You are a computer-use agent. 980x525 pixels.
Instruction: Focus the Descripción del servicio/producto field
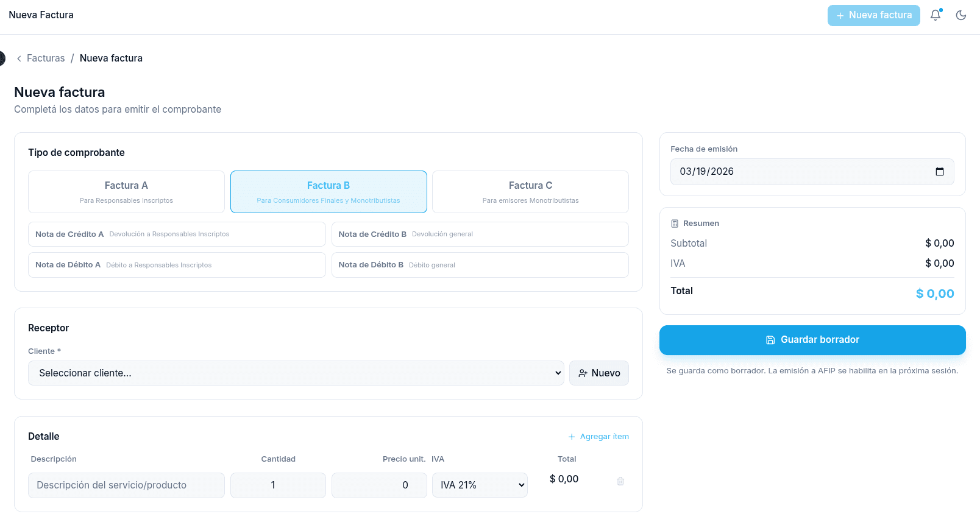[x=126, y=485]
